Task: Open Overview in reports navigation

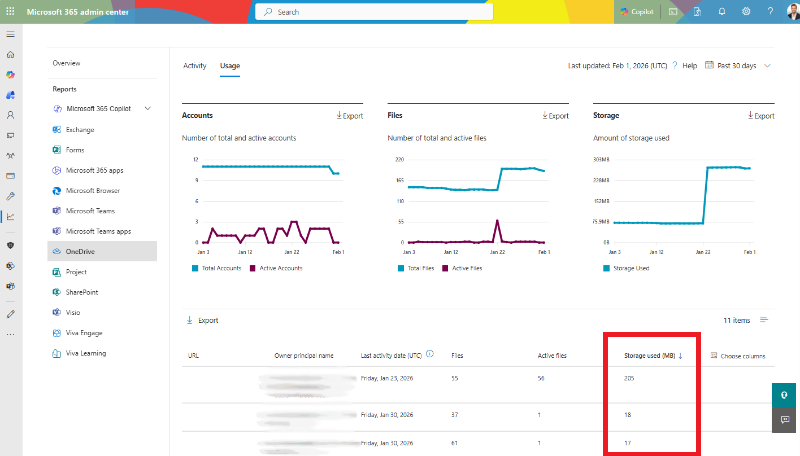Action: 66,63
